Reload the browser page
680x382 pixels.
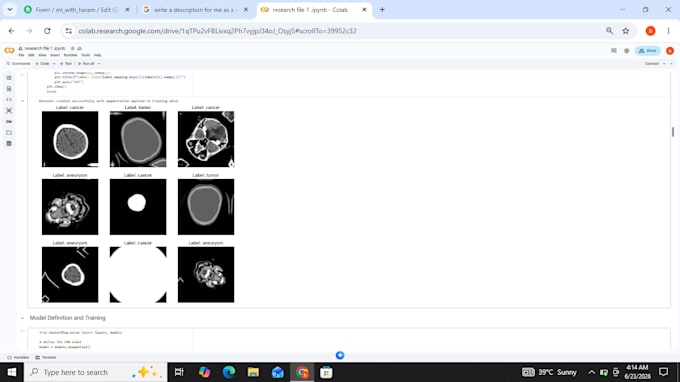47,31
